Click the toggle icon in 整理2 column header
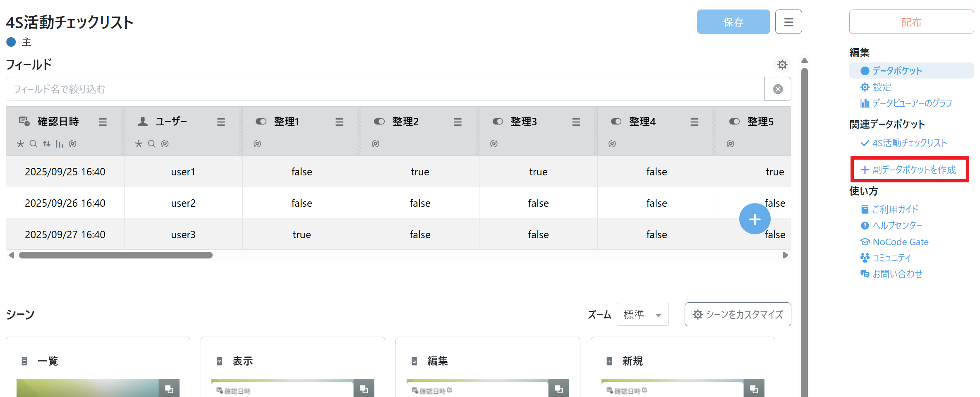Image resolution: width=980 pixels, height=397 pixels. pos(379,122)
